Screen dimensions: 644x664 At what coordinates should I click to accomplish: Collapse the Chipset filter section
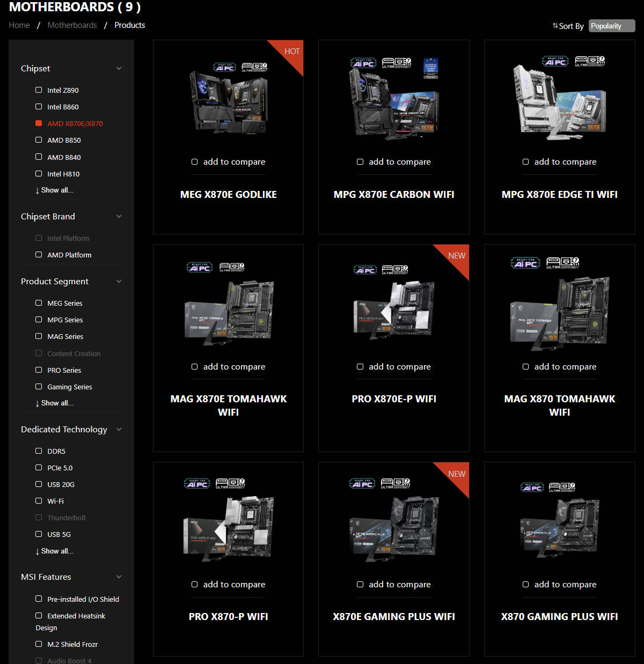pos(119,69)
